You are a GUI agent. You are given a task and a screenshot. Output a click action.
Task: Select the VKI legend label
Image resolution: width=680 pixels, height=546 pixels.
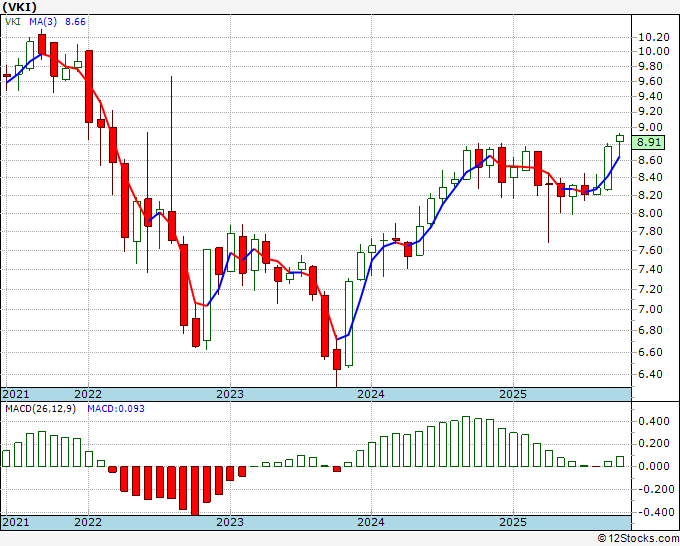click(x=13, y=22)
